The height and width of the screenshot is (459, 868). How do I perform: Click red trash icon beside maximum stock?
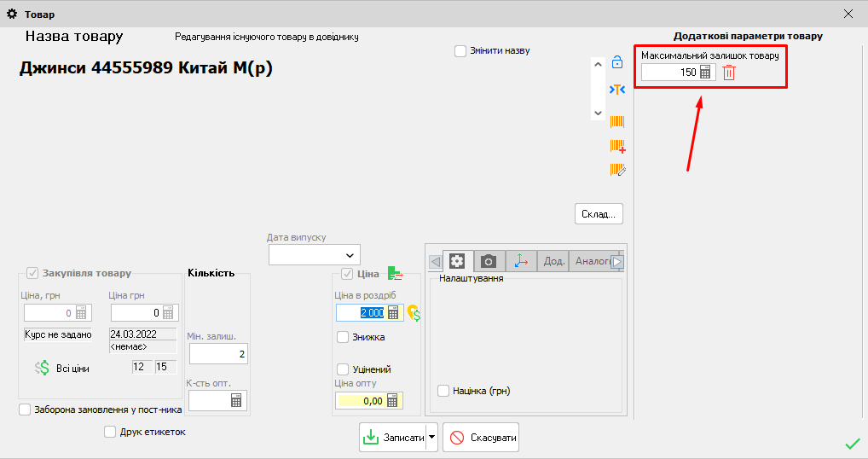(x=729, y=73)
